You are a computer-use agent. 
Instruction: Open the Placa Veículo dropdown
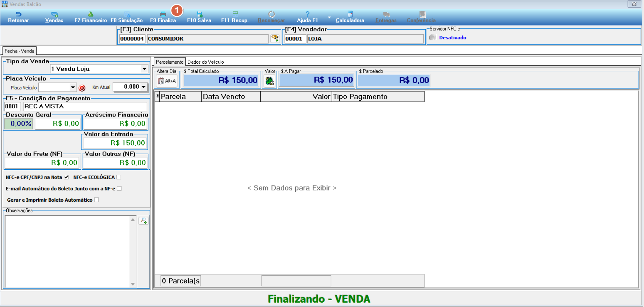73,87
